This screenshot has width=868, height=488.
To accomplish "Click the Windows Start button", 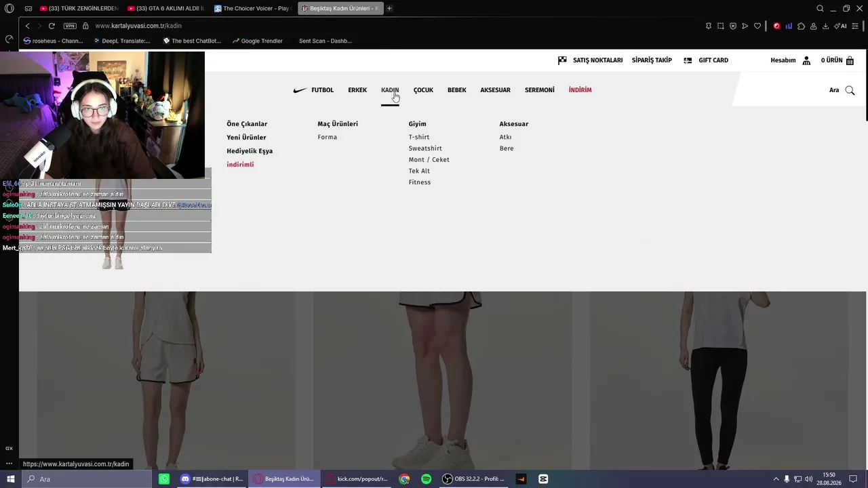I will coord(11,479).
